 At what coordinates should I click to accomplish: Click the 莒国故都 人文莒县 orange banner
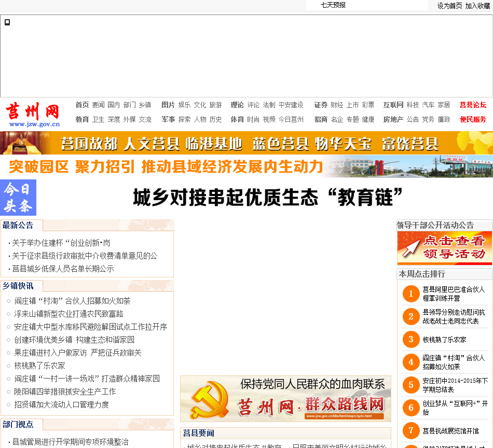click(x=246, y=143)
